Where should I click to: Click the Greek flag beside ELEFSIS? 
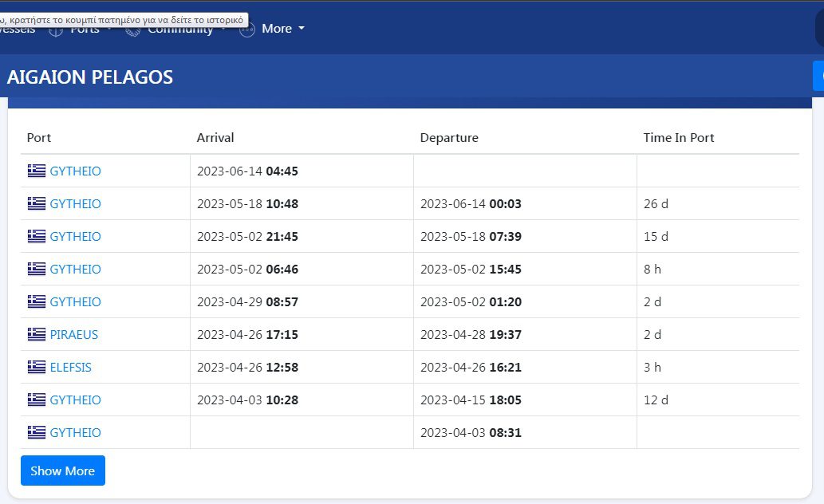(x=36, y=367)
